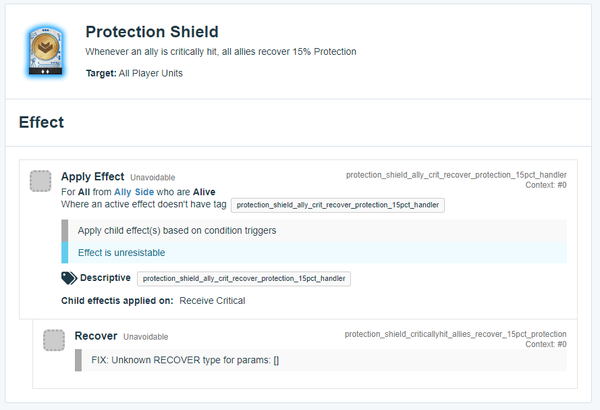Click the Apply Effect handler ID at top right
The image size is (600, 410).
456,175
